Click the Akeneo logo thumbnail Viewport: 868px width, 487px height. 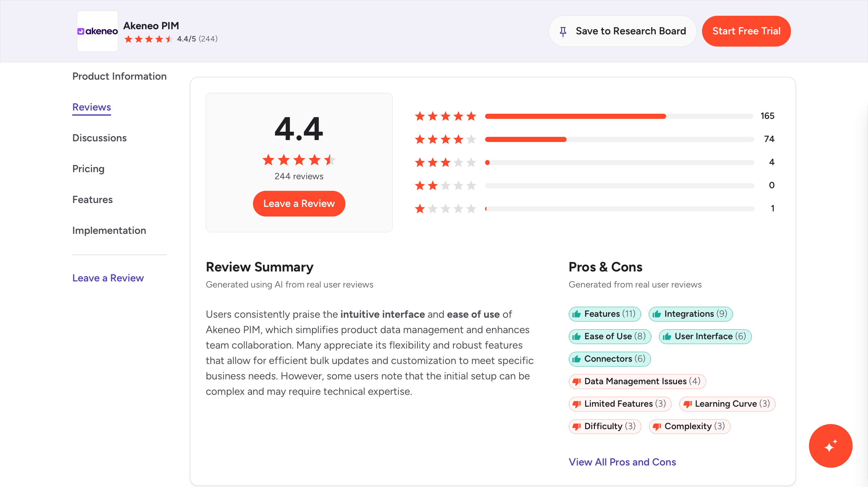coord(97,31)
